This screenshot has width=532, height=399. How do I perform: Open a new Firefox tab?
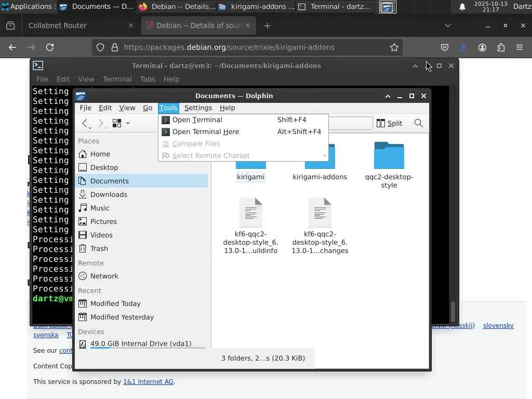(x=267, y=26)
